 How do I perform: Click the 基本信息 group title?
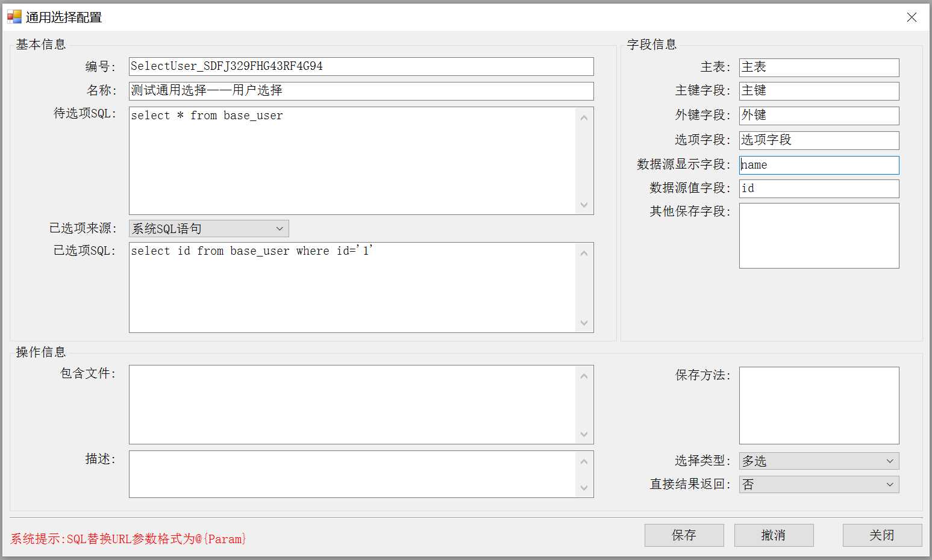[x=41, y=45]
